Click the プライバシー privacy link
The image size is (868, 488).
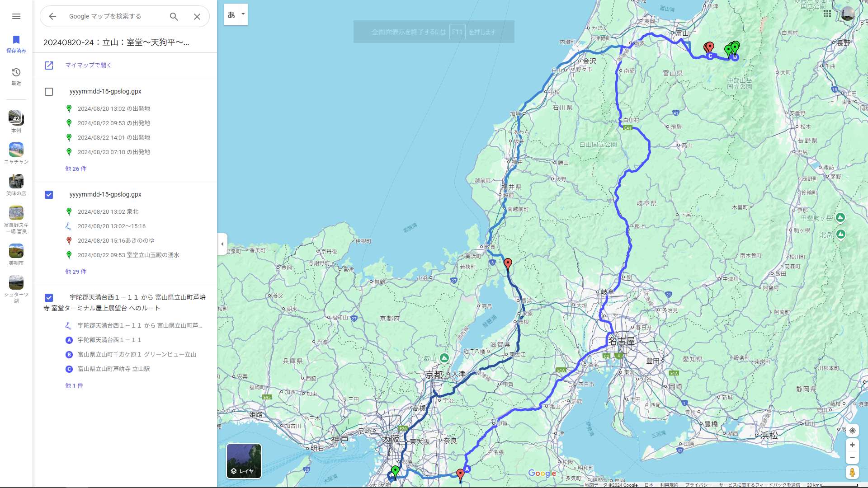(698, 485)
